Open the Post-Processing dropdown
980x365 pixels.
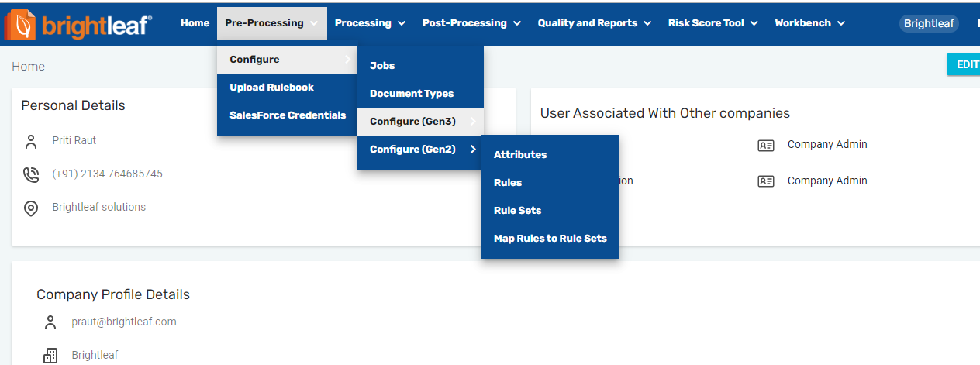pyautogui.click(x=471, y=23)
